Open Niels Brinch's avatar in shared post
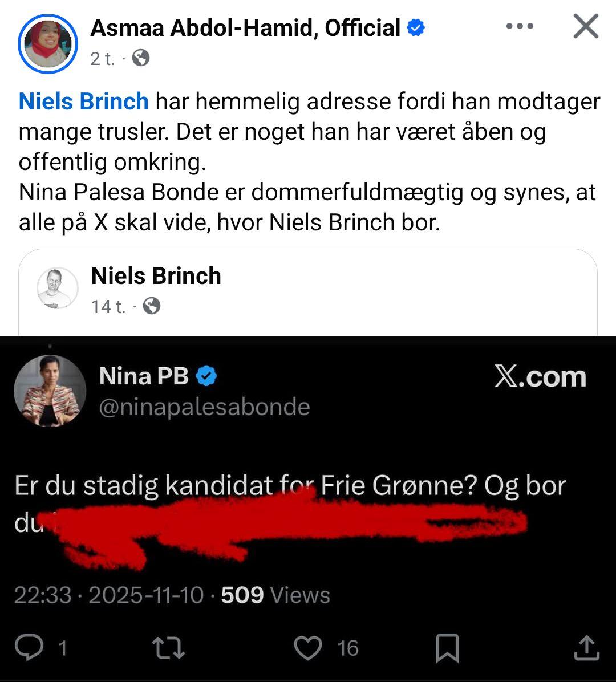The width and height of the screenshot is (616, 682). (x=58, y=288)
